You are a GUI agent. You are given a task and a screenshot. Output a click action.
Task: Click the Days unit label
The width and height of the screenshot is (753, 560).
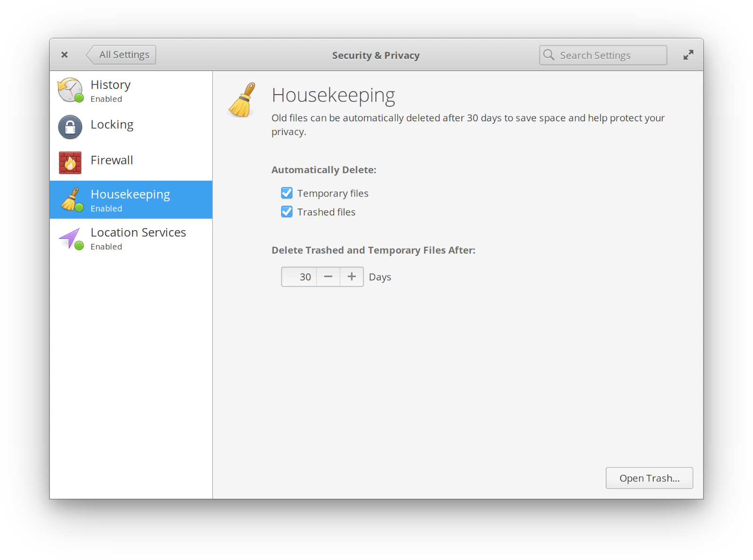coord(380,277)
